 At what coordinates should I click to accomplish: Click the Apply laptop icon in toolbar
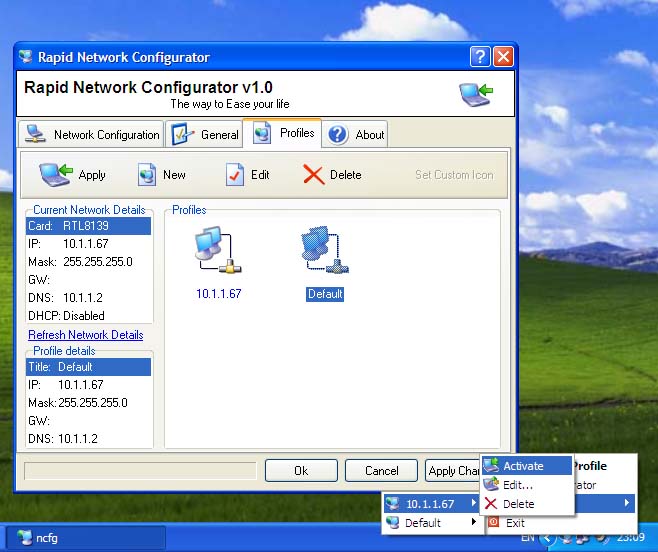55,175
